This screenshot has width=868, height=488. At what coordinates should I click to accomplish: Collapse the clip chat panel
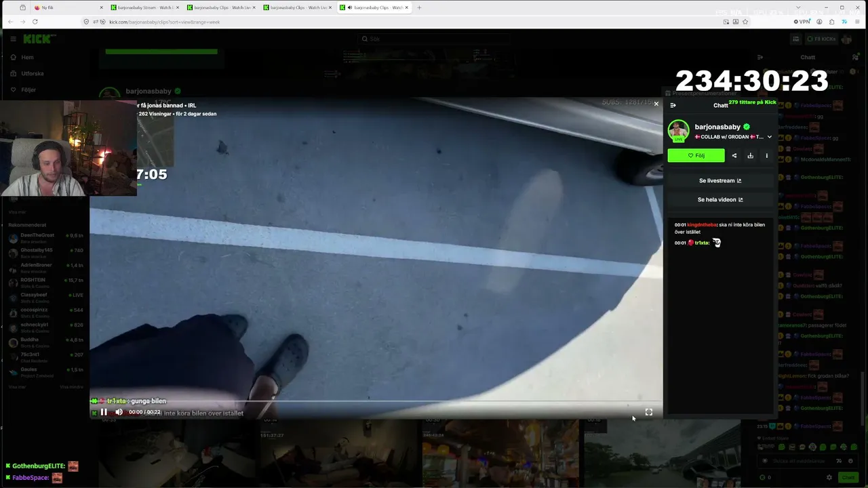click(x=673, y=105)
